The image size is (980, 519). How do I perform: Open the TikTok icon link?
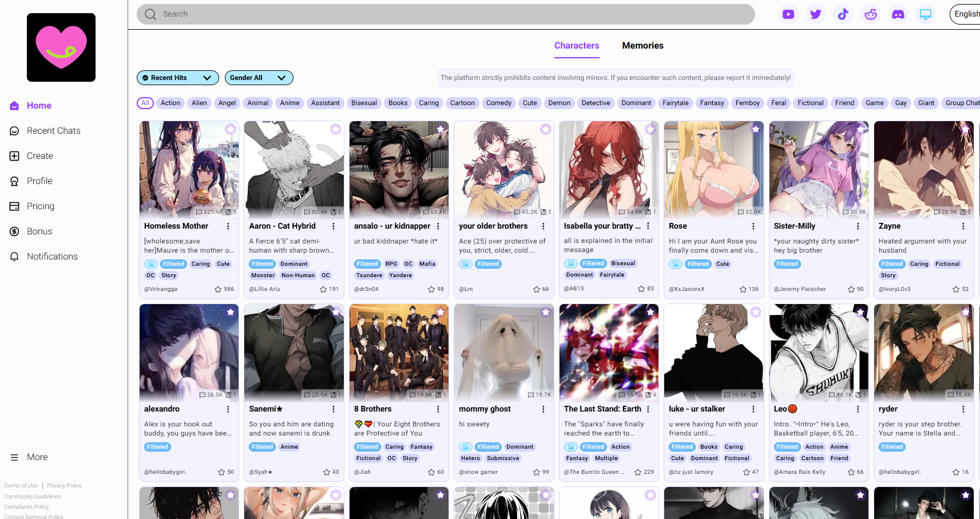[843, 14]
